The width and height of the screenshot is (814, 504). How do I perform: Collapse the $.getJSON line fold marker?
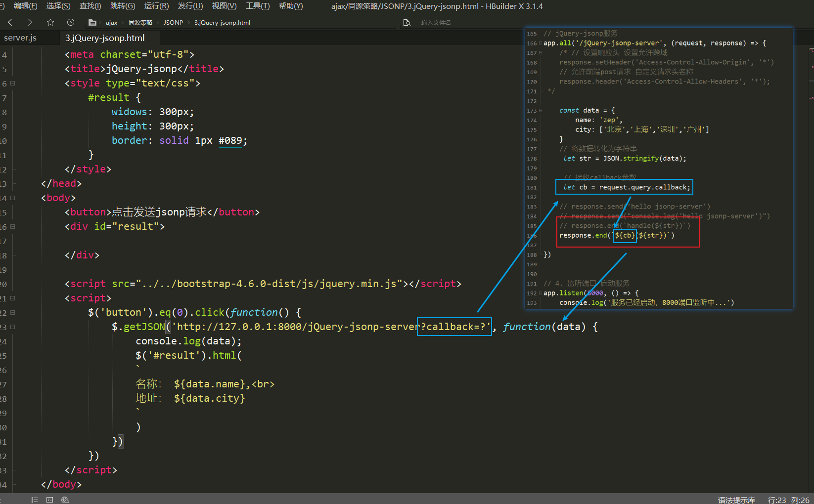[13, 327]
